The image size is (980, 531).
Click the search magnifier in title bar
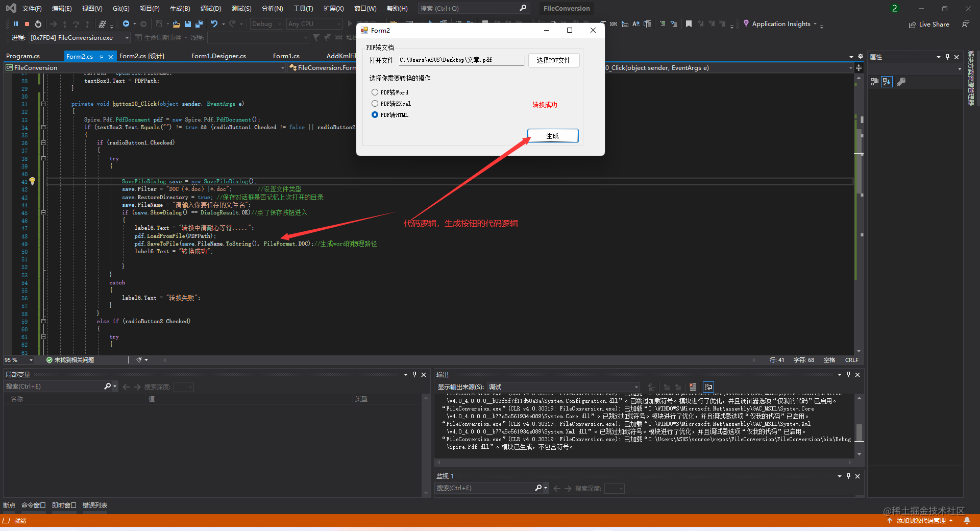pos(523,8)
